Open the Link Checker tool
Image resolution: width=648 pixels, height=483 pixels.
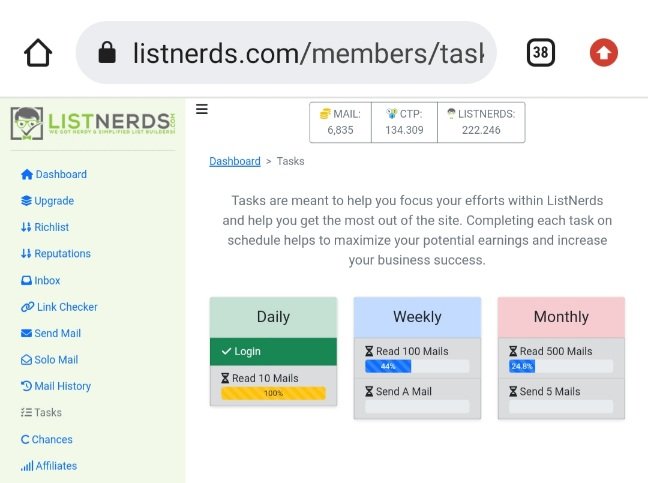tap(59, 307)
